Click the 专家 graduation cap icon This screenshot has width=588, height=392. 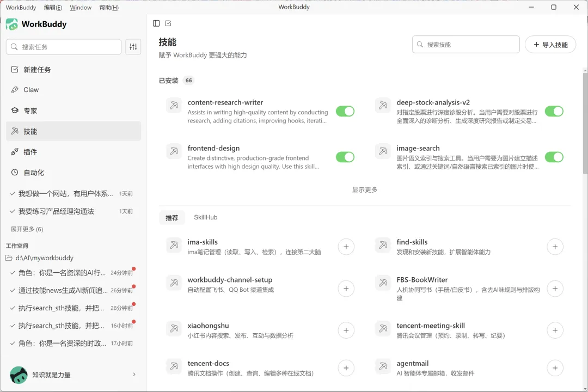point(15,111)
